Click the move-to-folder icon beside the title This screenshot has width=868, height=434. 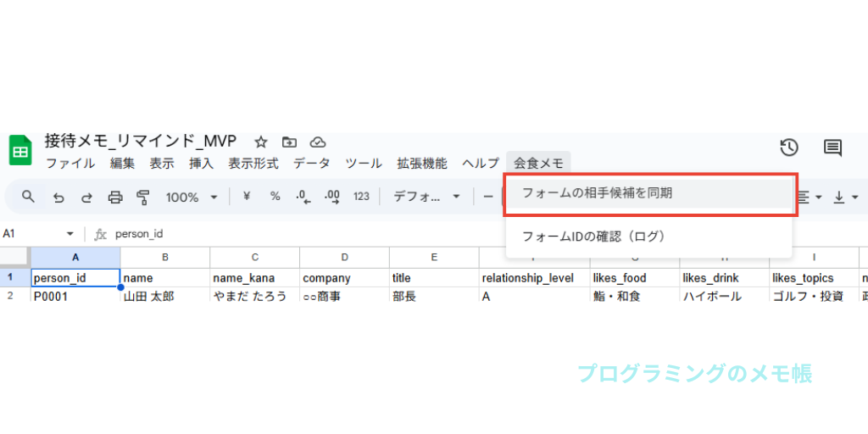click(x=289, y=142)
